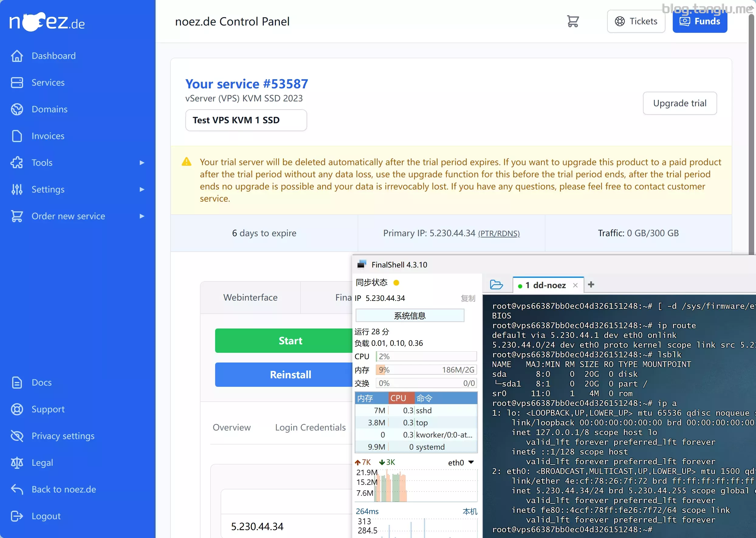The image size is (756, 538).
Task: Expand Order new service submenu
Action: (142, 216)
